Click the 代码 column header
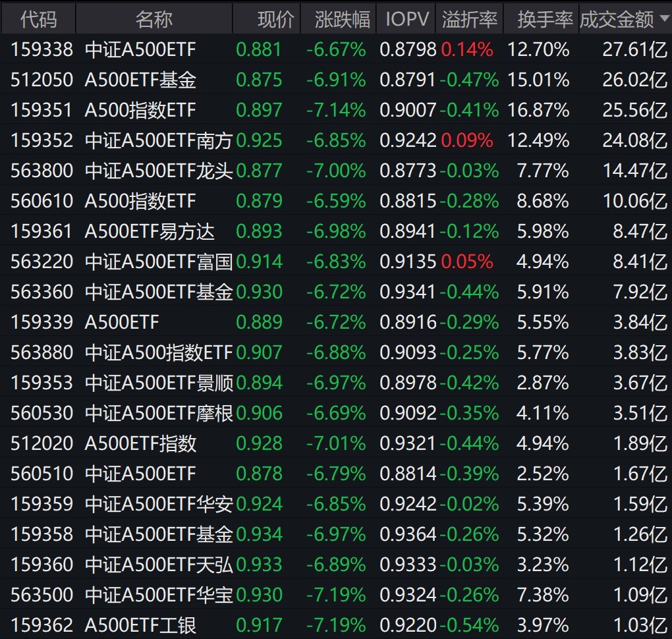 pos(38,19)
